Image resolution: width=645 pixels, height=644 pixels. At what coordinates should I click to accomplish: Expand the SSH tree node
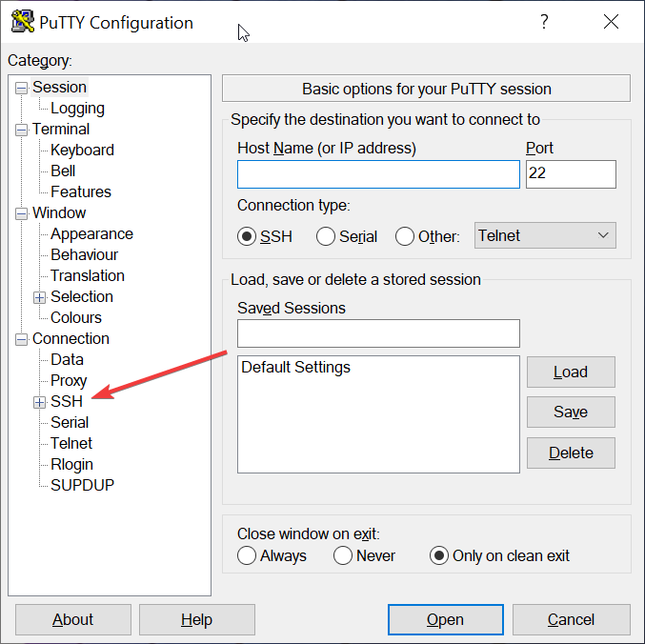pos(39,403)
